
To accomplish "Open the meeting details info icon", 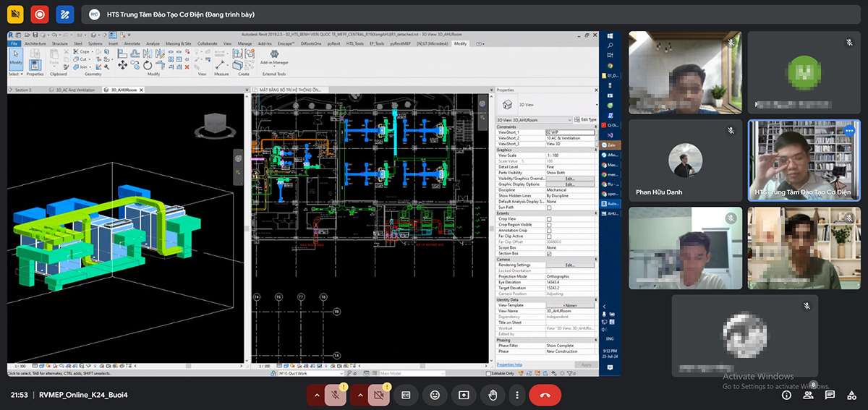I will [x=786, y=395].
